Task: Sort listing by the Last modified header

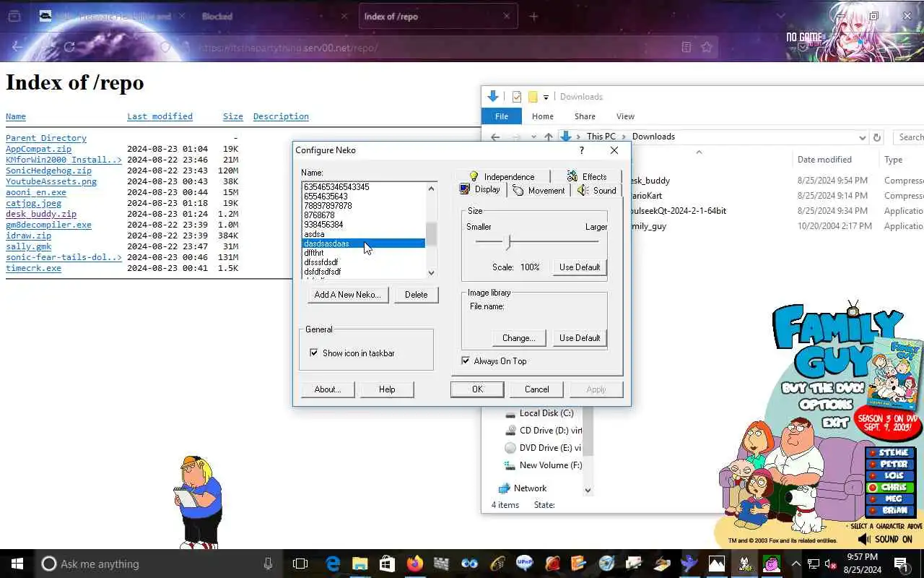Action: [160, 116]
